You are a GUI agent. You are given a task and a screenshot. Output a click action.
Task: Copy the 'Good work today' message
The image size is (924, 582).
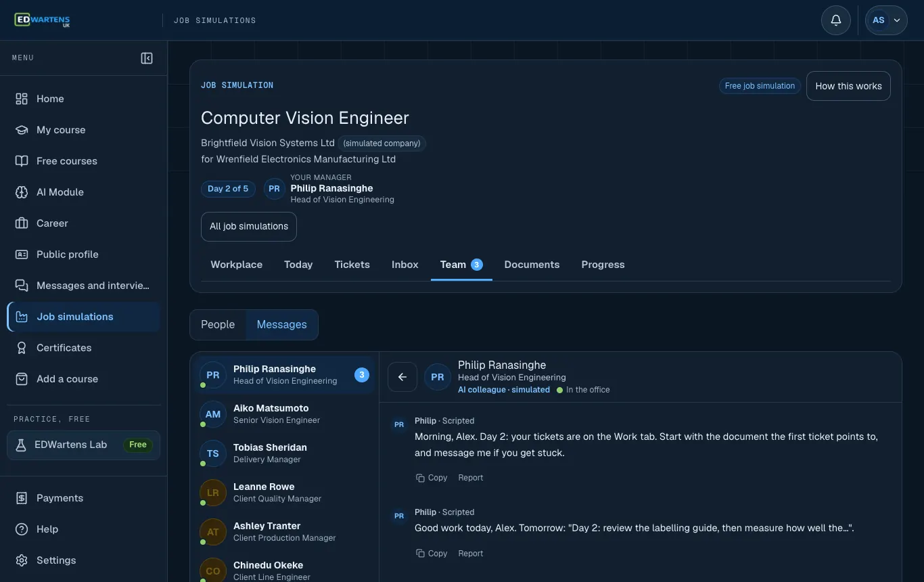point(432,554)
